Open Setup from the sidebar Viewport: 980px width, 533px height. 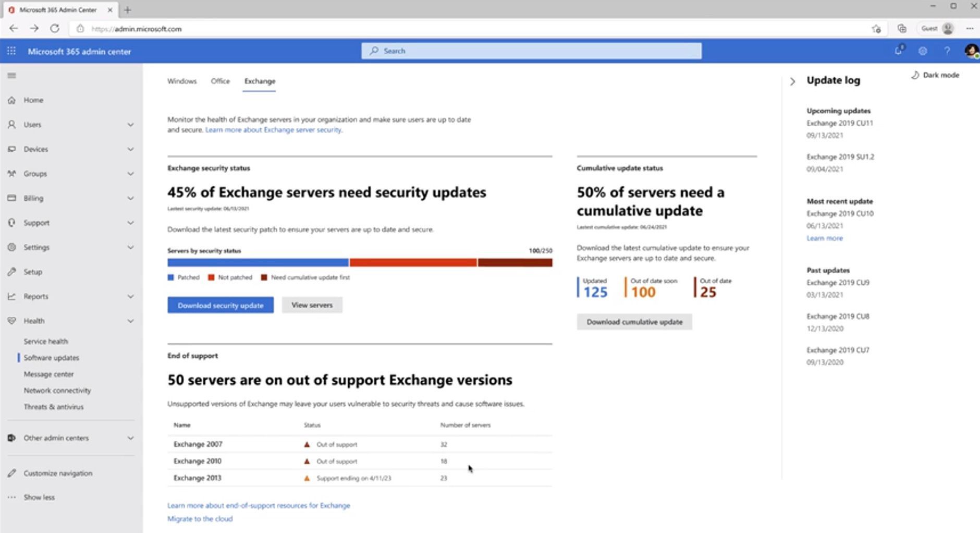(32, 272)
